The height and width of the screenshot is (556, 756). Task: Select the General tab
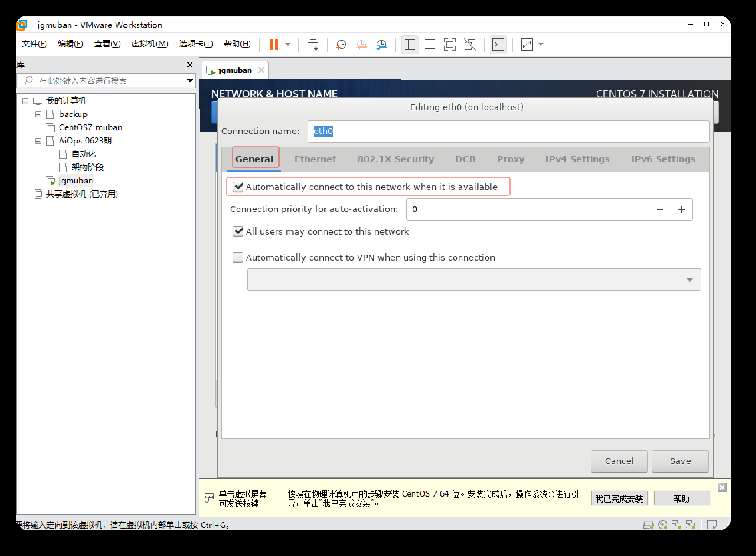[x=254, y=159]
